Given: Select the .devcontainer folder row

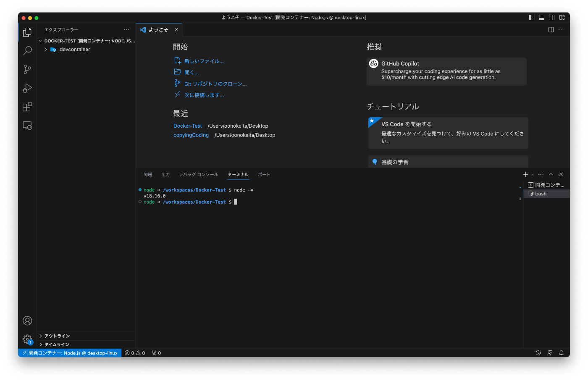Looking at the screenshot, I should point(86,50).
